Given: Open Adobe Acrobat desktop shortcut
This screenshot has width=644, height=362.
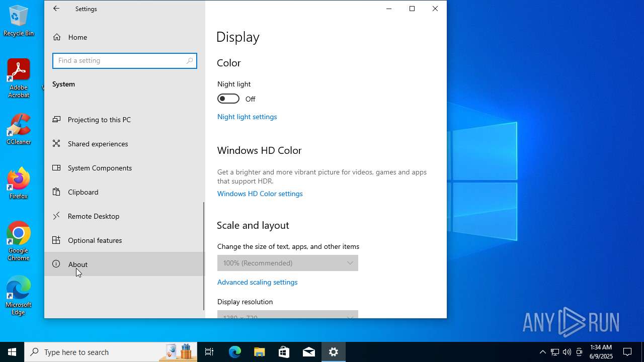Looking at the screenshot, I should (19, 78).
